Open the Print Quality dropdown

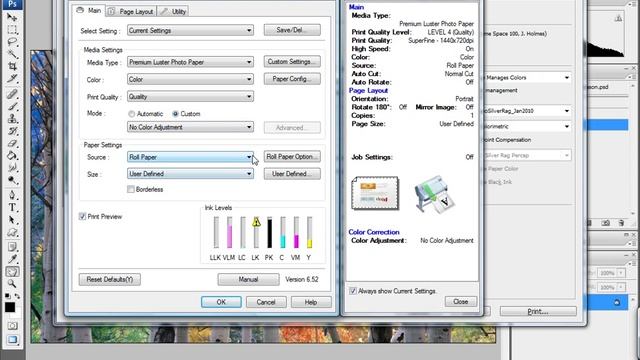point(190,97)
